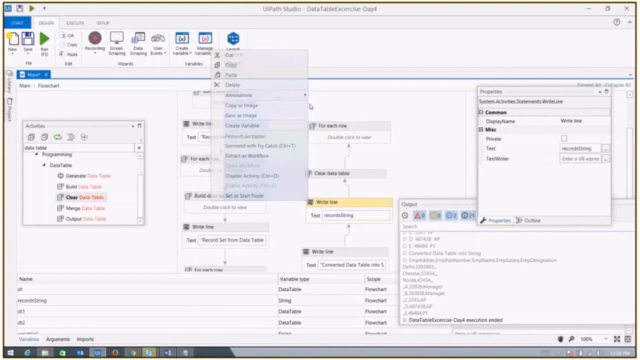Select the Variables tab at bottom

point(29,339)
